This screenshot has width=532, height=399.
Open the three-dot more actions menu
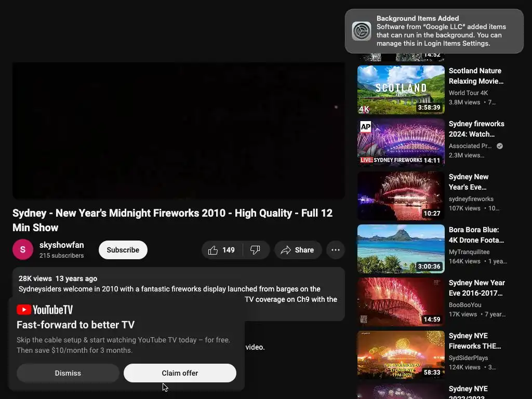point(336,250)
